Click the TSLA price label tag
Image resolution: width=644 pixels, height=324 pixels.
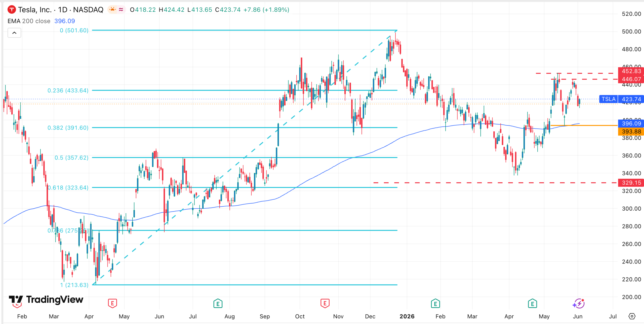pos(608,99)
